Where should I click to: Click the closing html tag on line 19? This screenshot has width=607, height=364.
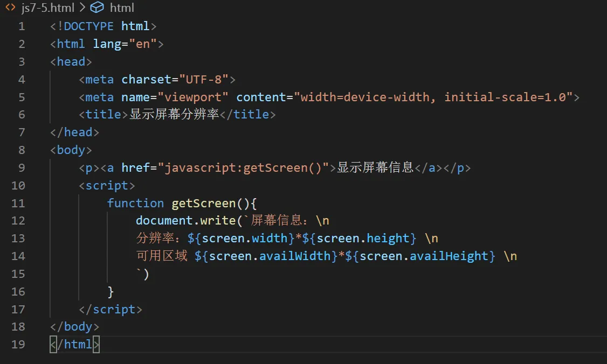[x=75, y=344]
